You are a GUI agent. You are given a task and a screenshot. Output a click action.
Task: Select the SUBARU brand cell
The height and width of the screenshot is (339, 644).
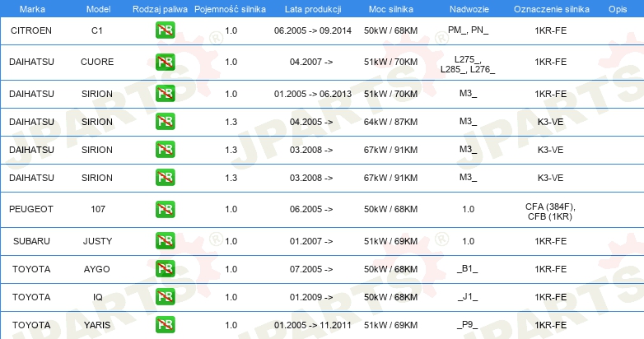[x=31, y=241]
